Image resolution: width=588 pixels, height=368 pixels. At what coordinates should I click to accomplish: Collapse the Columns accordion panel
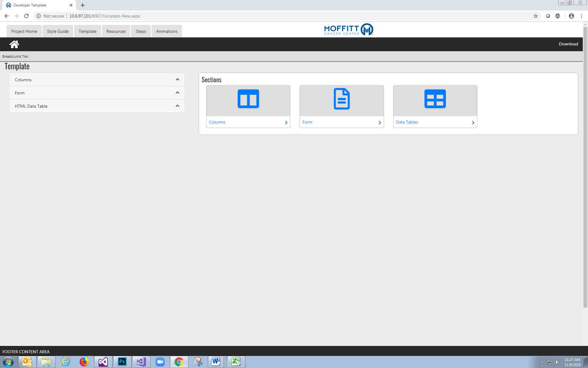(x=177, y=80)
